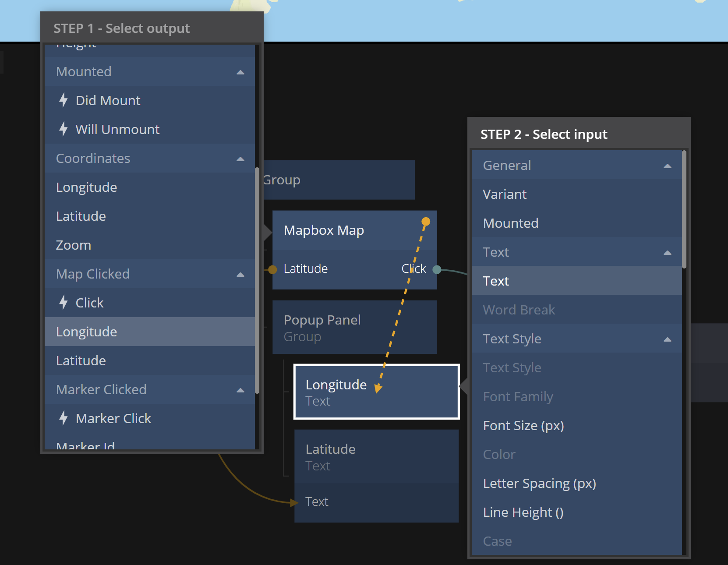The image size is (728, 565).
Task: Click the Will Unmount lightning bolt icon
Action: 64,129
